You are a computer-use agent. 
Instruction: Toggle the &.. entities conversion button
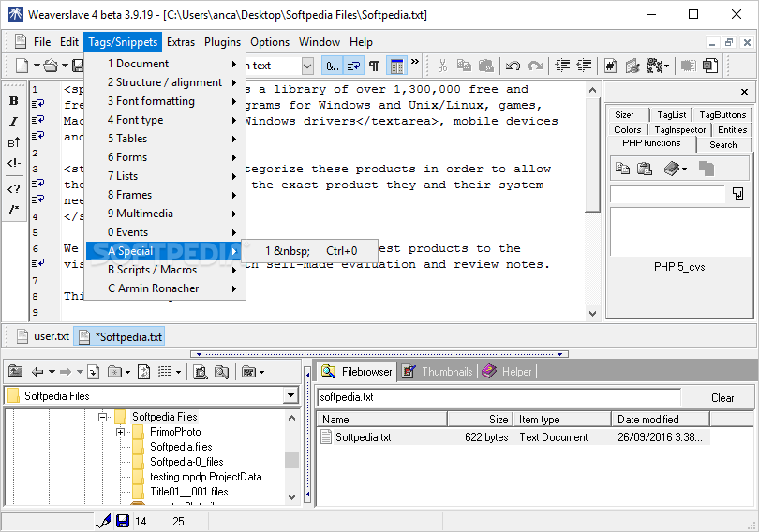(332, 66)
